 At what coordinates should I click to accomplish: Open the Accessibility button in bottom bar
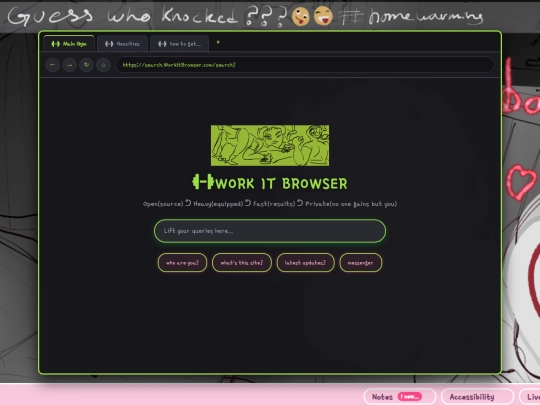tap(477, 397)
